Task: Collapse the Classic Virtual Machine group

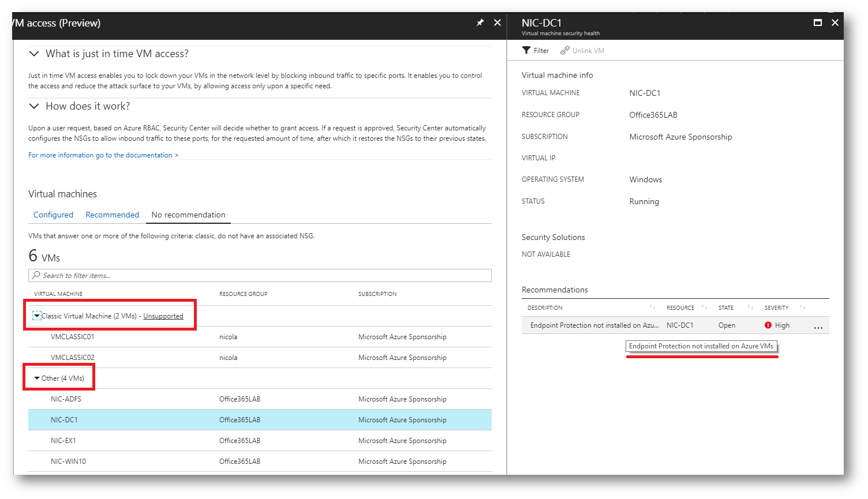Action: click(36, 316)
